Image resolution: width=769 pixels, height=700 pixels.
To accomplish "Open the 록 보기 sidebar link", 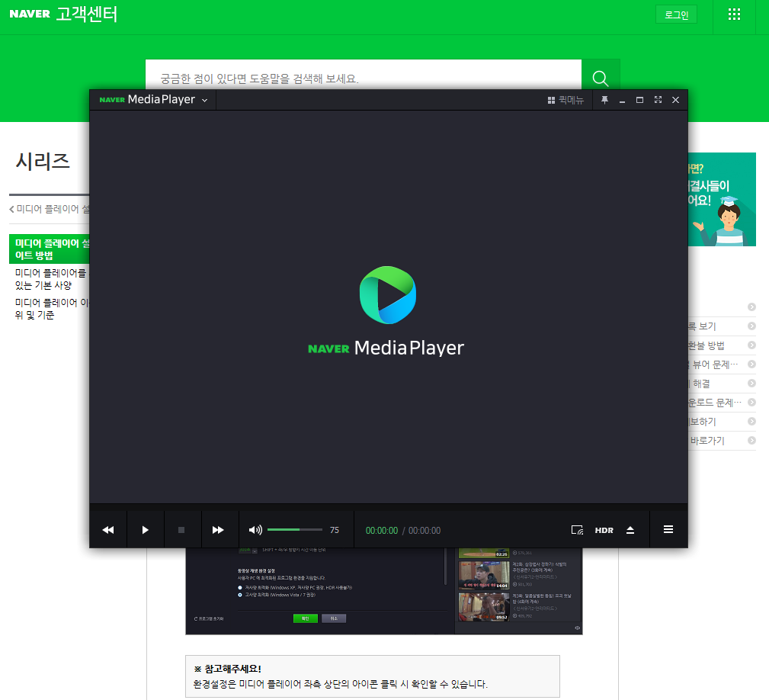I will [x=702, y=326].
